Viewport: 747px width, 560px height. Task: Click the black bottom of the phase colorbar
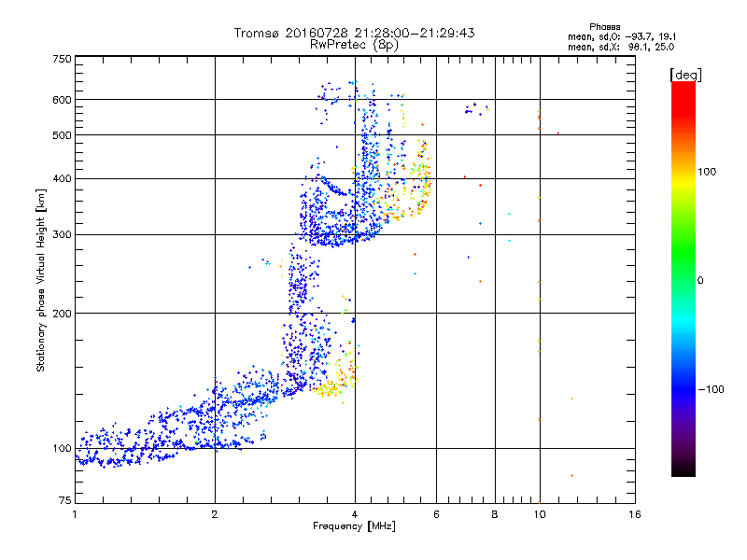[x=684, y=469]
